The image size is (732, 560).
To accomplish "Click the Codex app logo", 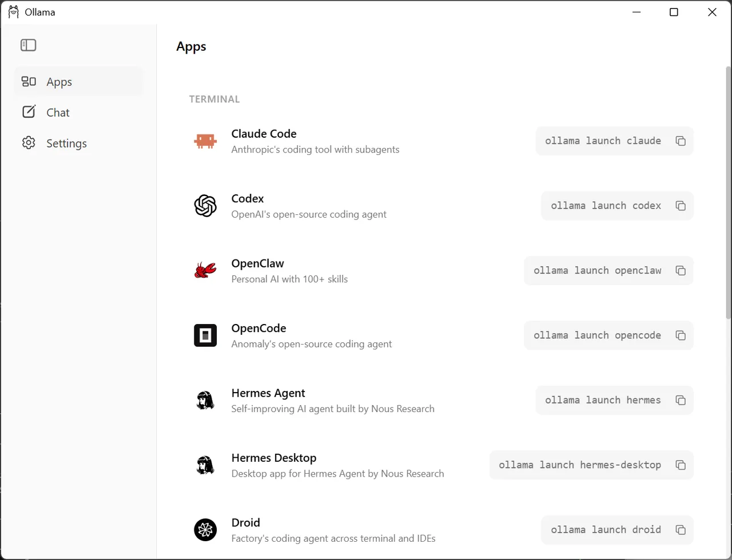I will point(205,206).
